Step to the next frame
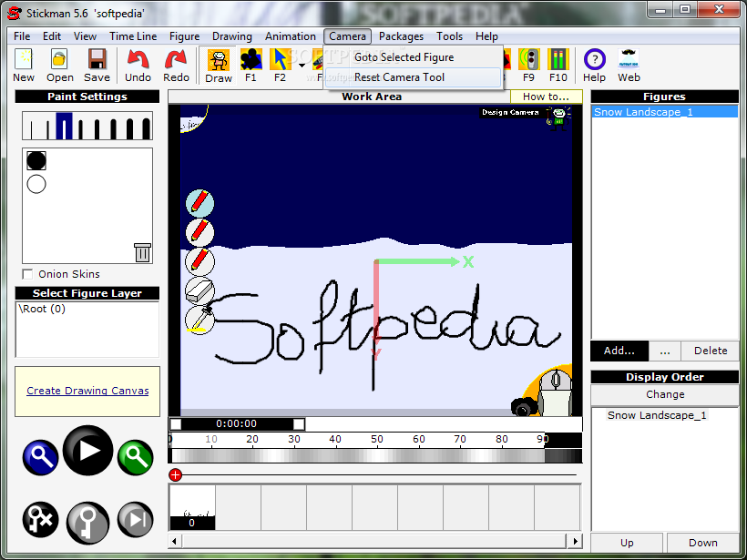Viewport: 747px width, 560px height. coord(136,520)
